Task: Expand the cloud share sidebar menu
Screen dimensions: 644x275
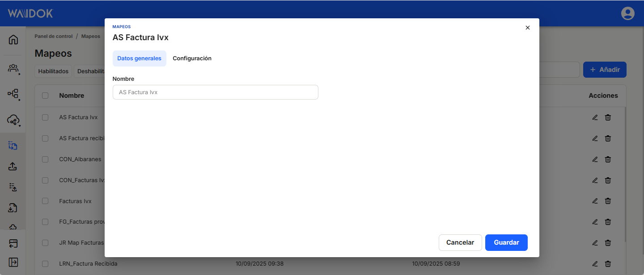Action: (13, 120)
